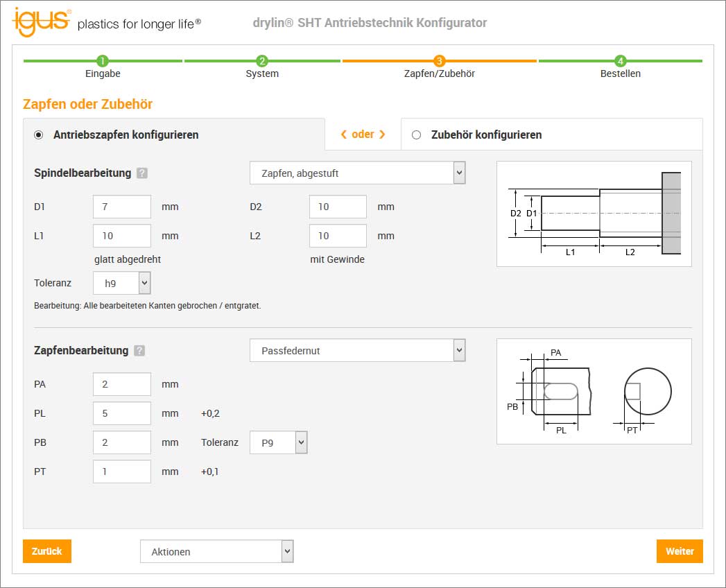Click the D1 diameter input field
Viewport: 726px width, 588px height.
[122, 207]
